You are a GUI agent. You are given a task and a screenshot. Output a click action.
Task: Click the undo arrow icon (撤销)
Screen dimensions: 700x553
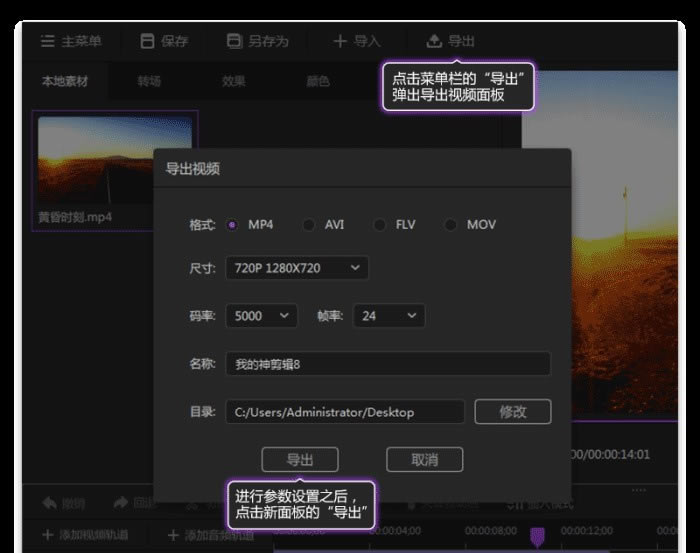(x=48, y=502)
